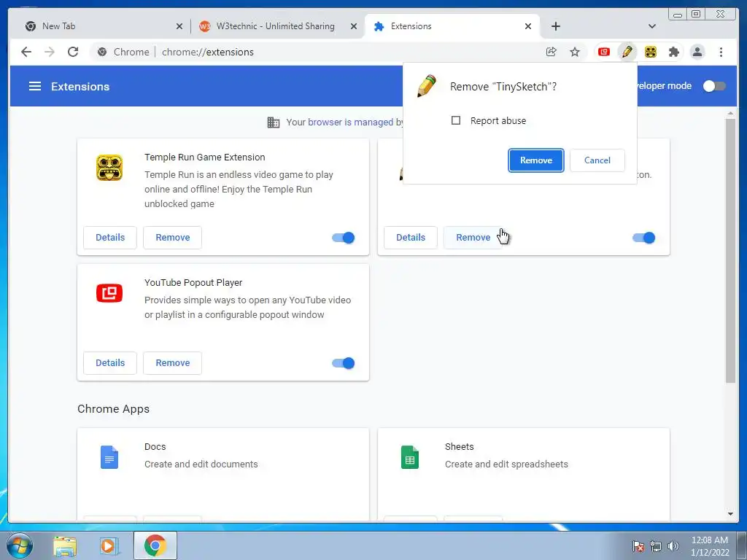Click the vertical page scrollbar thumb

730,251
